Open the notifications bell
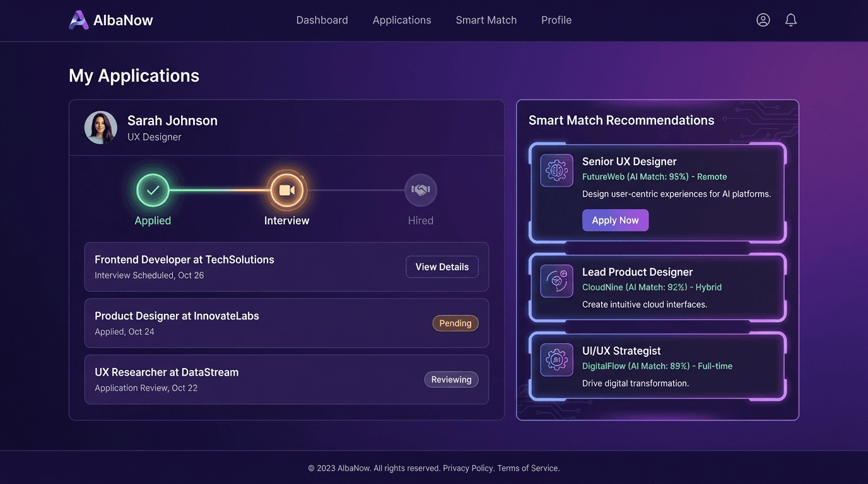The height and width of the screenshot is (484, 868). (x=791, y=20)
